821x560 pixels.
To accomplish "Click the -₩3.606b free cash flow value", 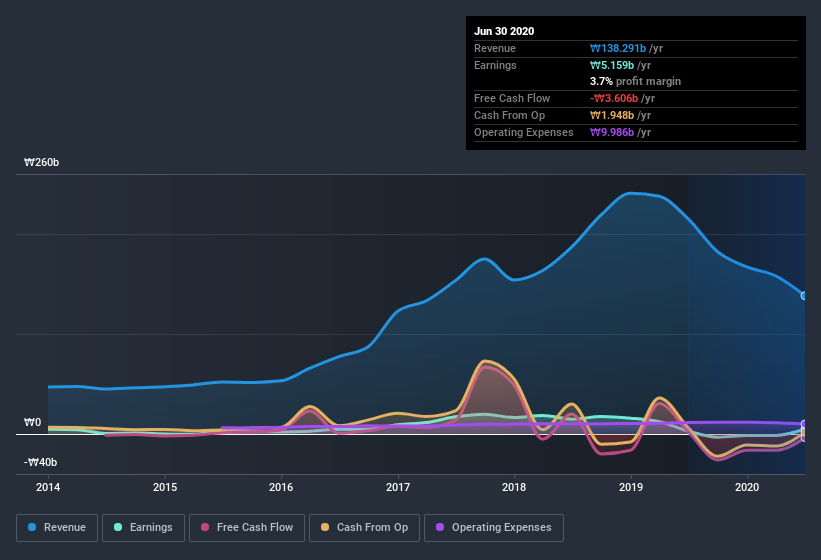I will click(x=614, y=98).
